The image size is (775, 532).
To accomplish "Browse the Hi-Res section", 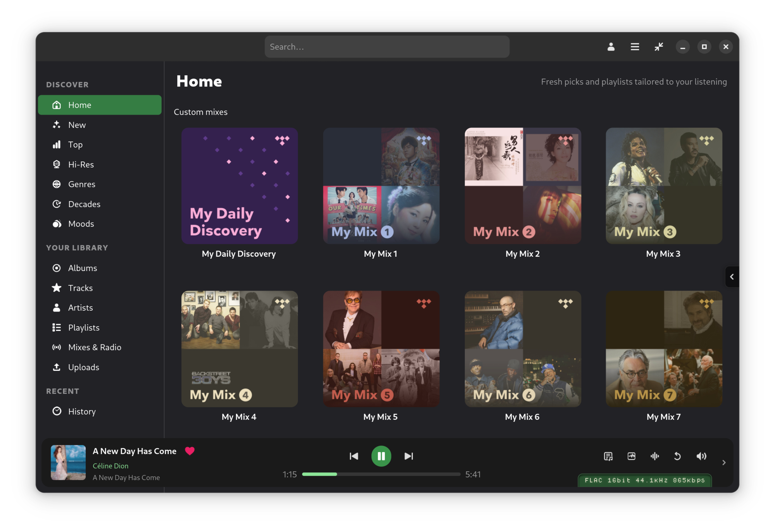I will pyautogui.click(x=100, y=164).
